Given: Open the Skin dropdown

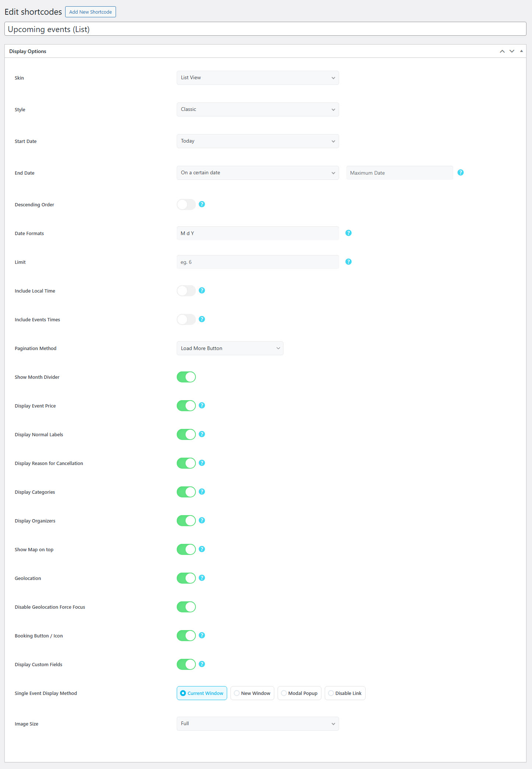Looking at the screenshot, I should point(257,78).
